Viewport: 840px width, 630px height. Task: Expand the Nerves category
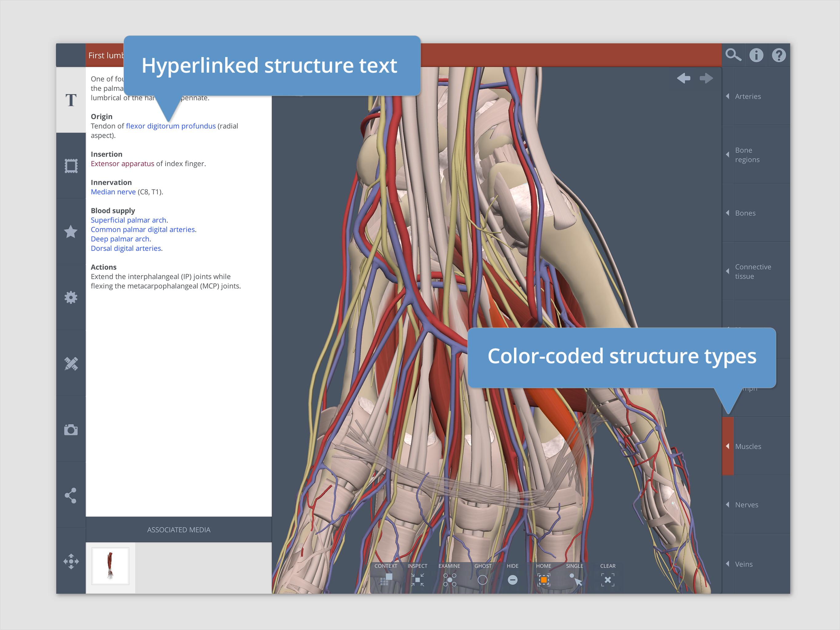(x=756, y=504)
